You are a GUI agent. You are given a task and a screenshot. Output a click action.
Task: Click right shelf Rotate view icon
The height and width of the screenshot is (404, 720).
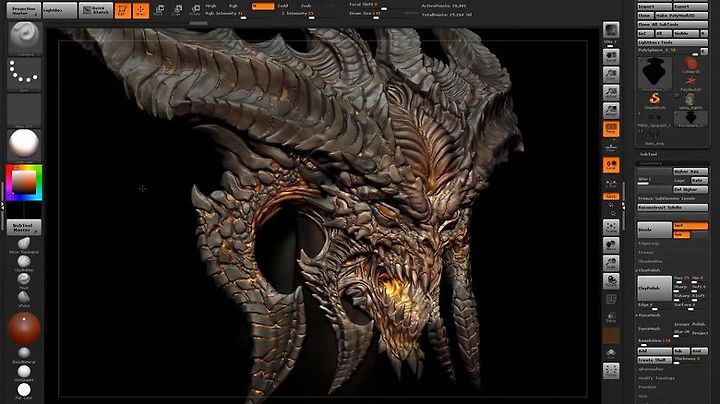click(x=611, y=281)
